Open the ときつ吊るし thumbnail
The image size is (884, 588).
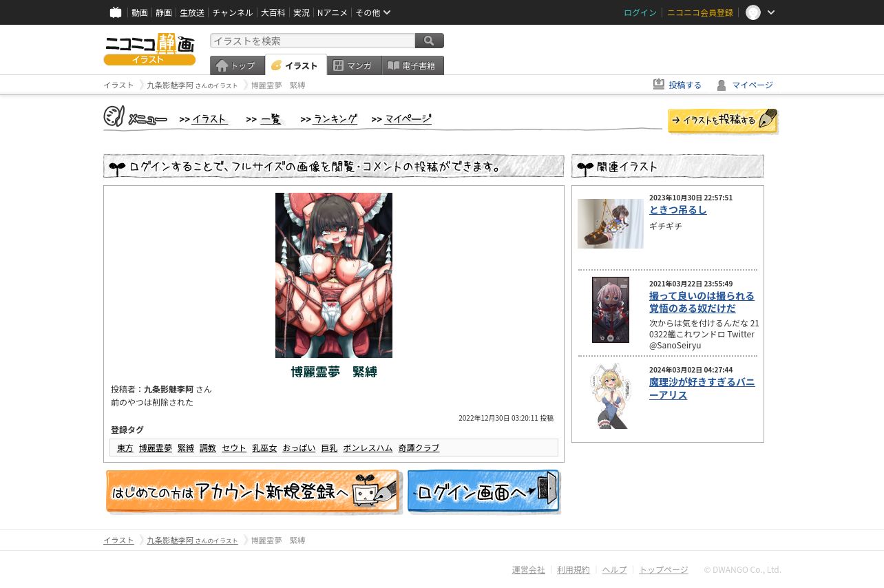(611, 224)
